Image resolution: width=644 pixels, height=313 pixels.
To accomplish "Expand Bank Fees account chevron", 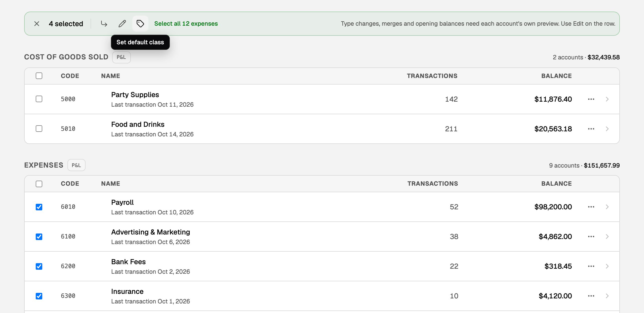I will [x=607, y=266].
